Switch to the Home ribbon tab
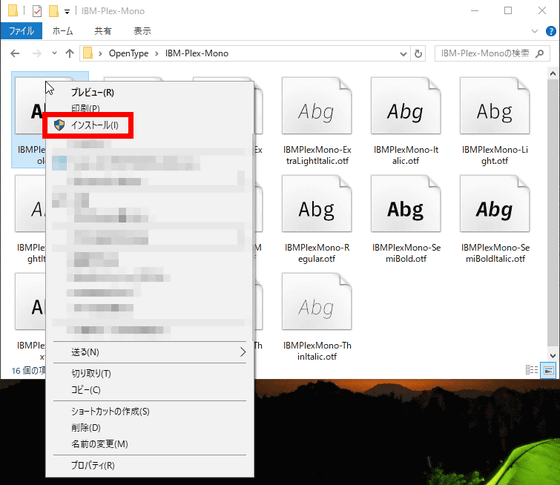Viewport: 560px width, 485px height. 62,31
